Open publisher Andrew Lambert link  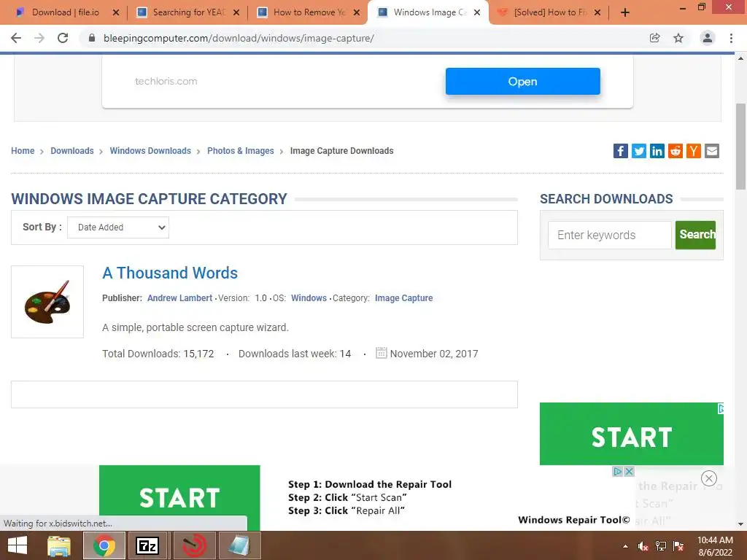[179, 298]
